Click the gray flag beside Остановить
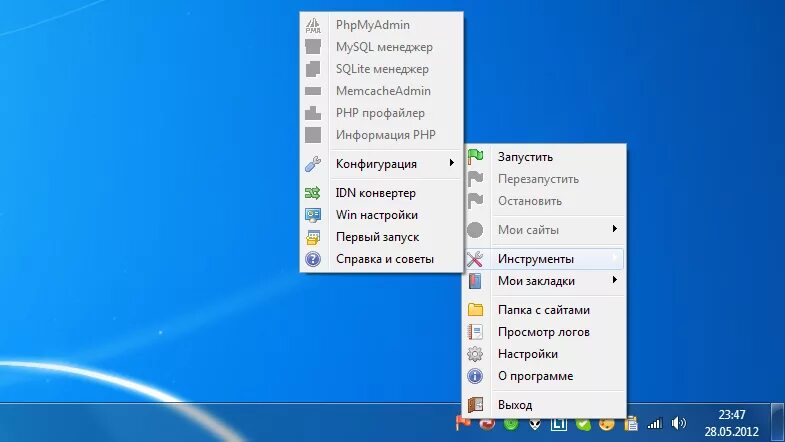The width and height of the screenshot is (785, 442). click(x=475, y=201)
